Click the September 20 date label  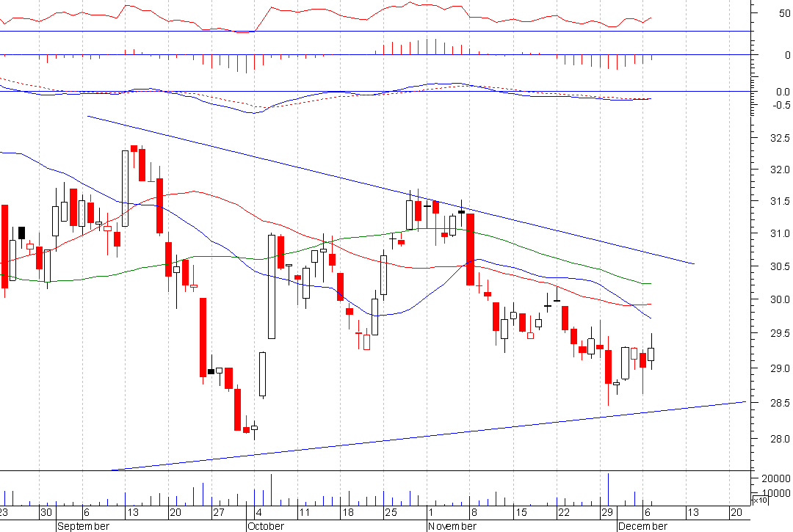click(x=175, y=512)
